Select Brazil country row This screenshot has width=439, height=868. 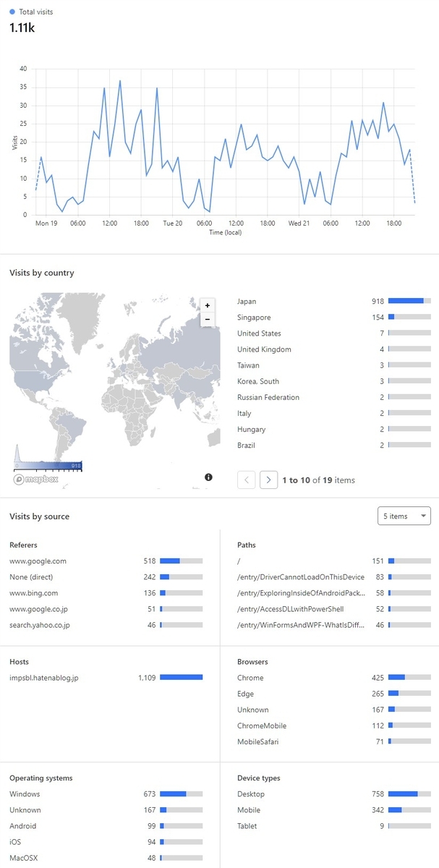pos(334,445)
